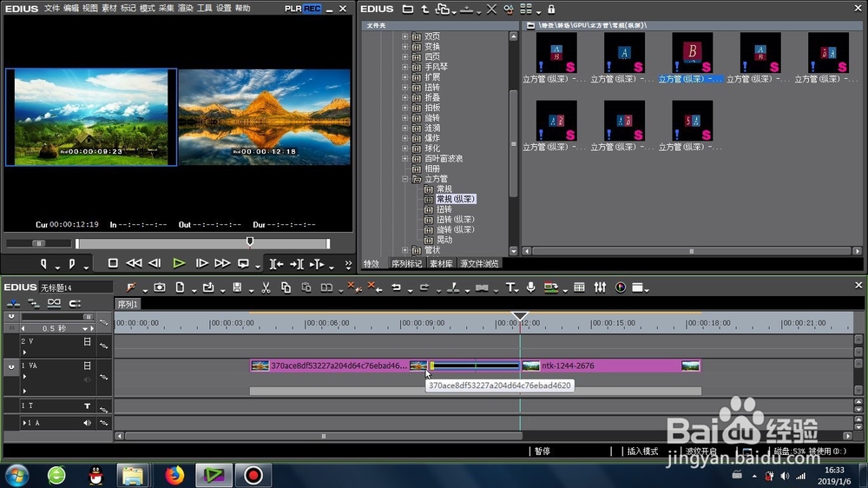Toggle loop playback icon
The height and width of the screenshot is (488, 868).
point(243,264)
